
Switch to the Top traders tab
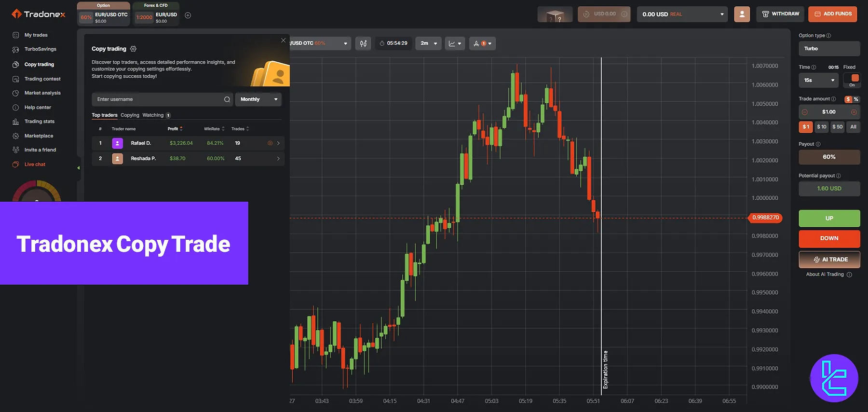pos(105,115)
